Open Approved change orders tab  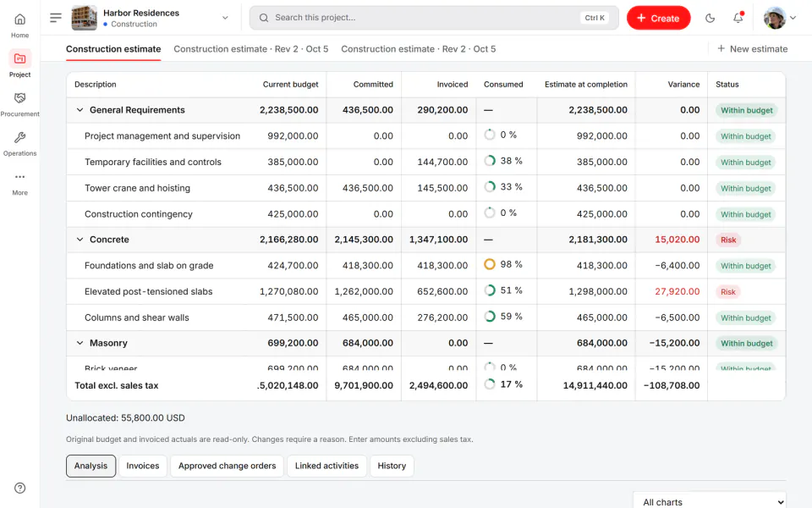pyautogui.click(x=227, y=466)
